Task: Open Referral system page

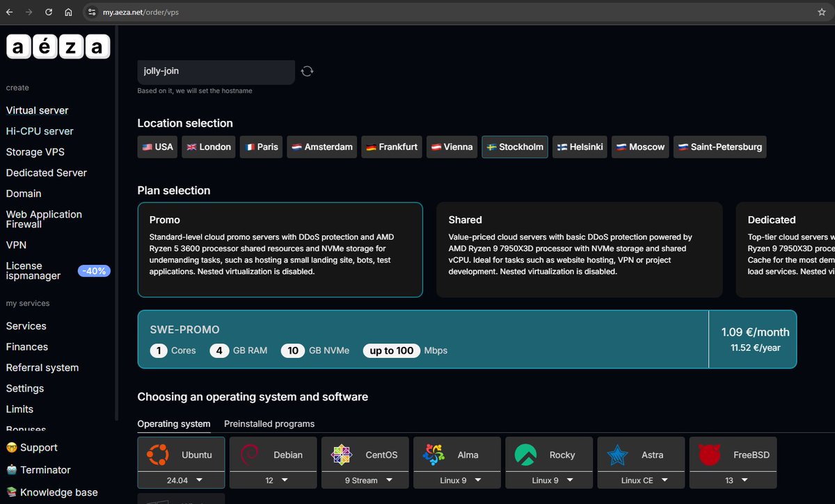Action: click(x=42, y=368)
